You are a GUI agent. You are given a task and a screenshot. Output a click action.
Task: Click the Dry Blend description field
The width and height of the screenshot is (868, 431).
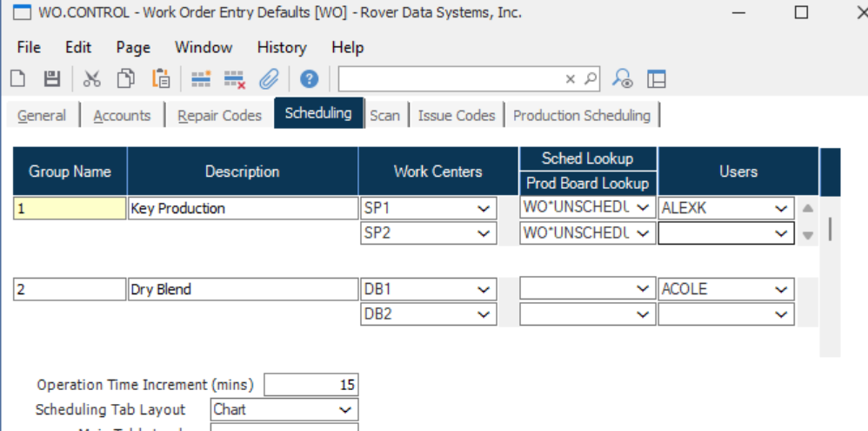[243, 289]
